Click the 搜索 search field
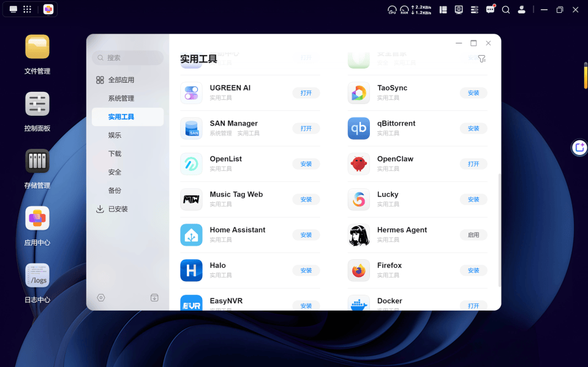 [x=127, y=58]
